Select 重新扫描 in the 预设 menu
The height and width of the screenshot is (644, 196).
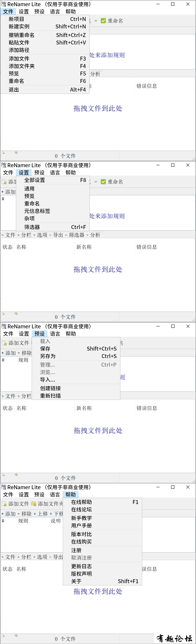click(76, 396)
